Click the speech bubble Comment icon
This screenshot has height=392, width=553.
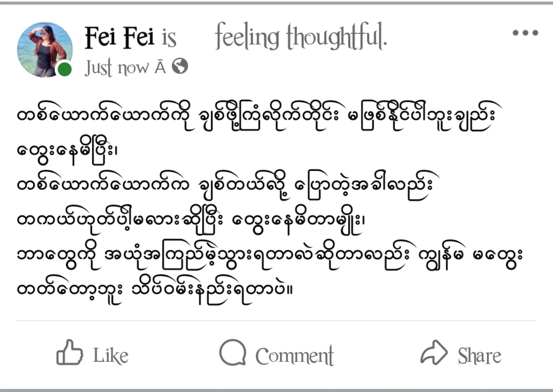coord(233,352)
